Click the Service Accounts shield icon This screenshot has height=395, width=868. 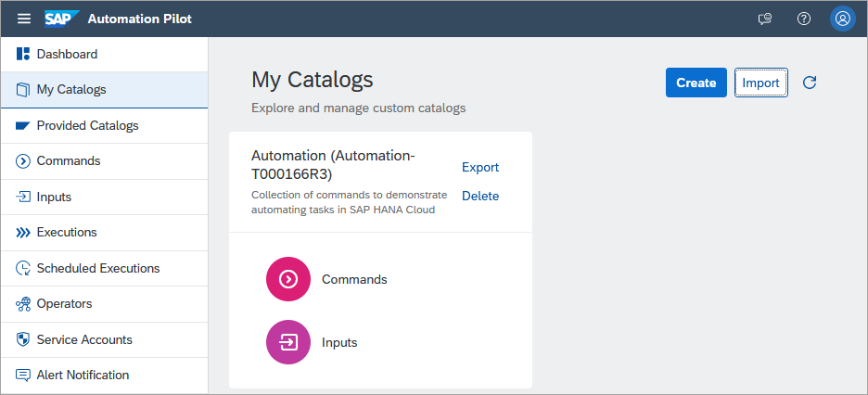[x=22, y=339]
